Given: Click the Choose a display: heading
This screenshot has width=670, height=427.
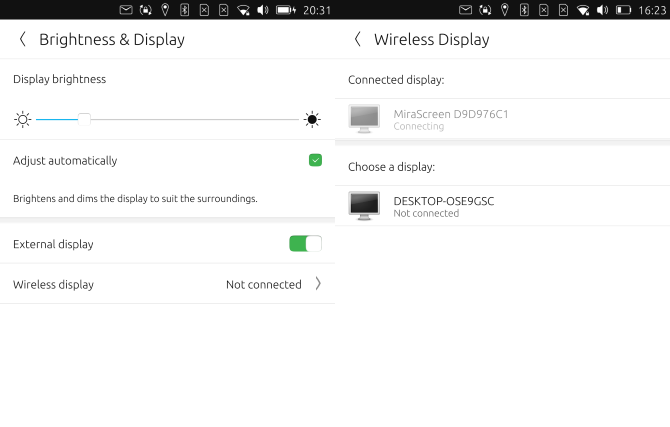Looking at the screenshot, I should tap(391, 167).
